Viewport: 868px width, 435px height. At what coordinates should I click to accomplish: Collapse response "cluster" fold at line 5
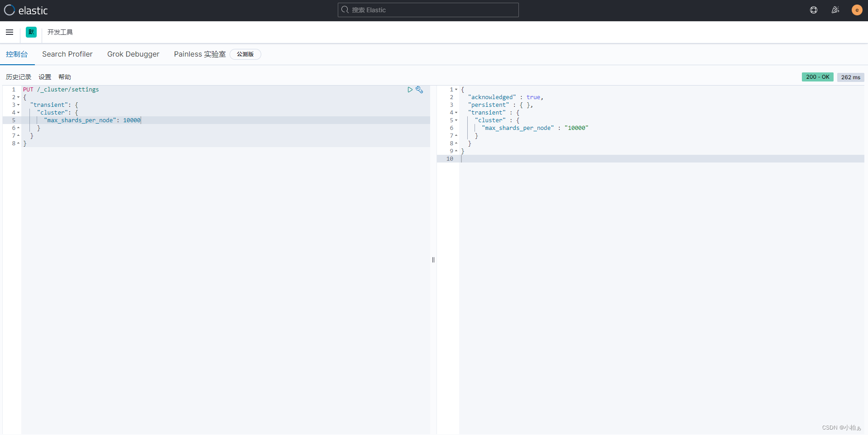[x=456, y=120]
